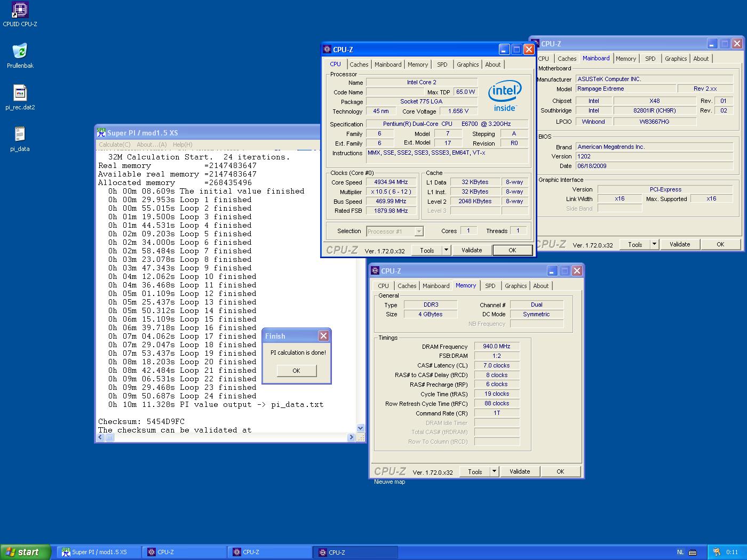The height and width of the screenshot is (560, 747).
Task: Click the Super PI title bar icon
Action: point(101,132)
